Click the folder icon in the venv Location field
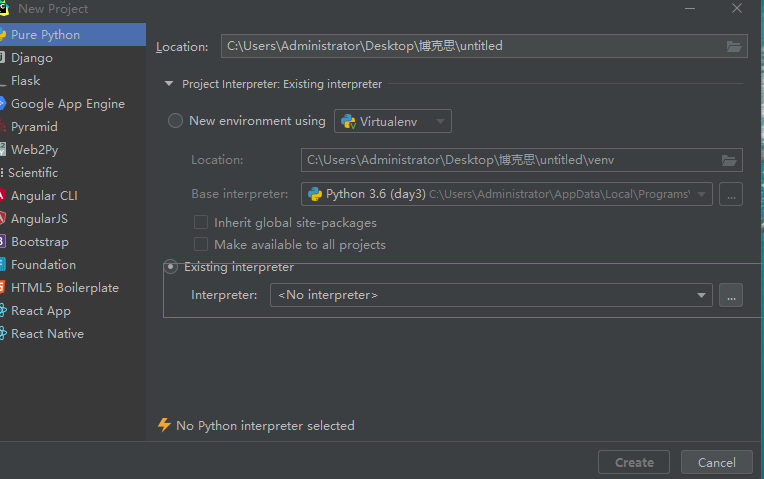This screenshot has width=764, height=479. (729, 160)
